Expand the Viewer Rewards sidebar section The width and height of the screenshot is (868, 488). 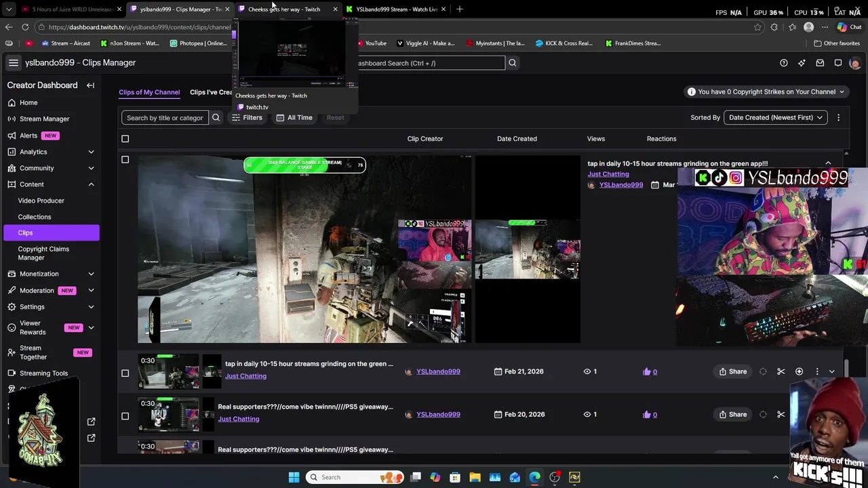click(x=91, y=328)
